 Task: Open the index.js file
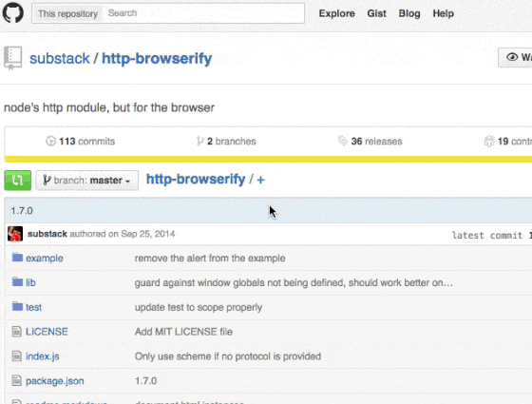43,356
